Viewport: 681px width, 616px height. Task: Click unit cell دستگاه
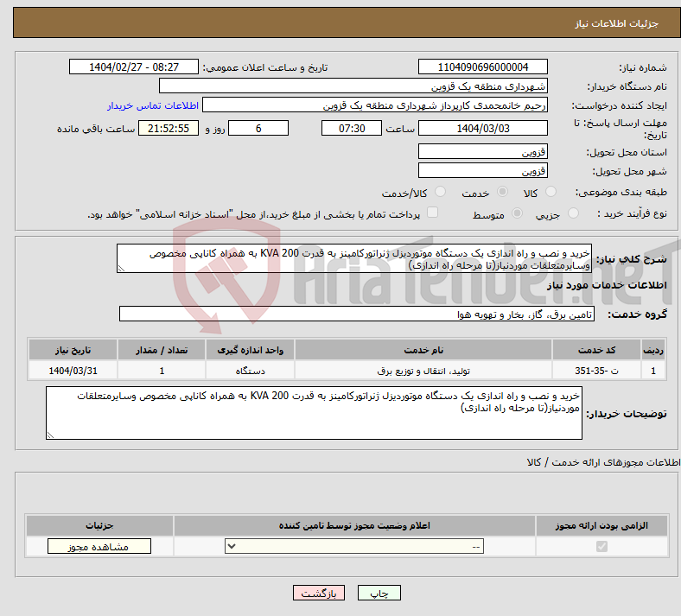pyautogui.click(x=250, y=371)
